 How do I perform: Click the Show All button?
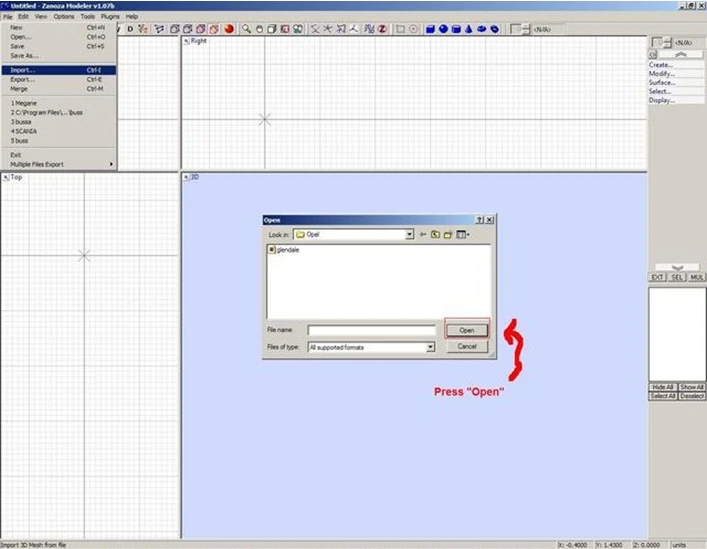coord(692,387)
